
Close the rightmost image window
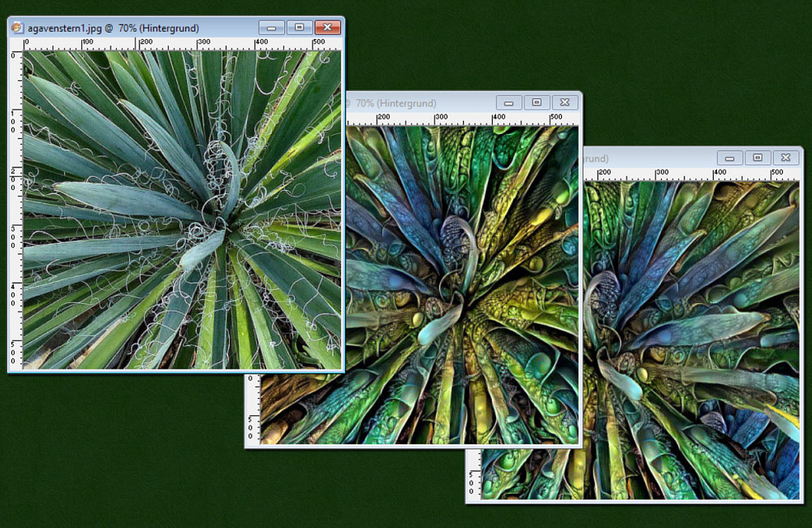point(786,158)
